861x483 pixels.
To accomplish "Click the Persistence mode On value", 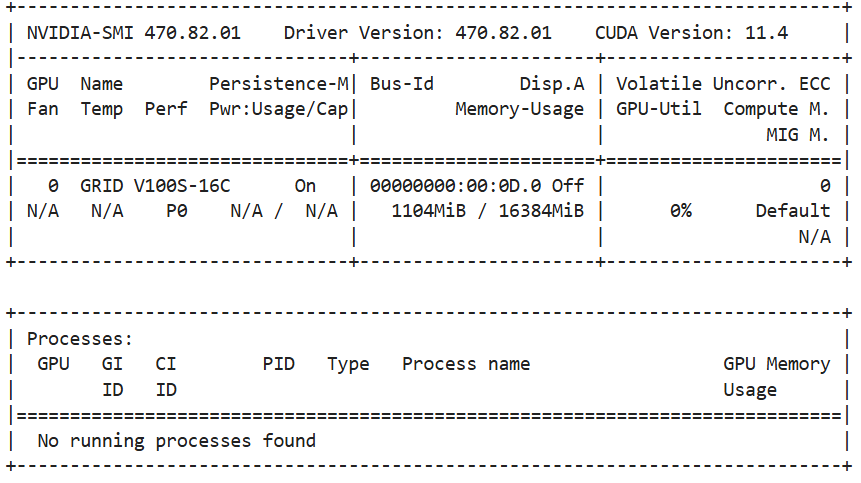I will [305, 186].
